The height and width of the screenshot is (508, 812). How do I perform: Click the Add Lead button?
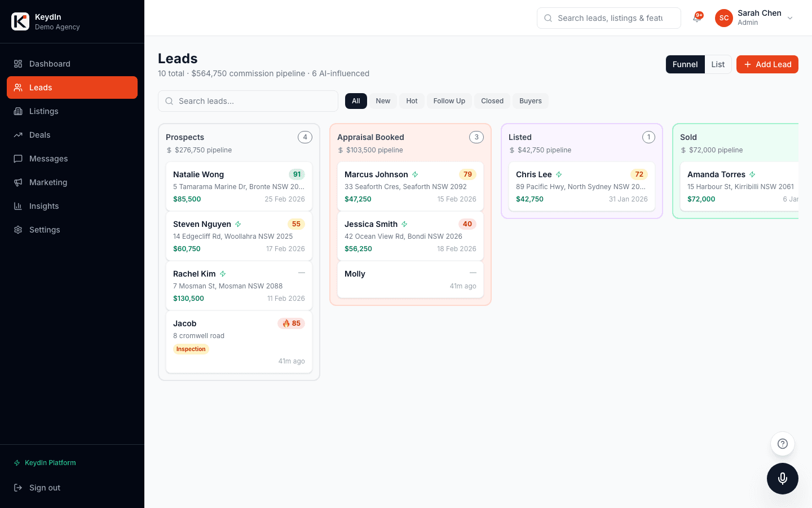pyautogui.click(x=767, y=64)
